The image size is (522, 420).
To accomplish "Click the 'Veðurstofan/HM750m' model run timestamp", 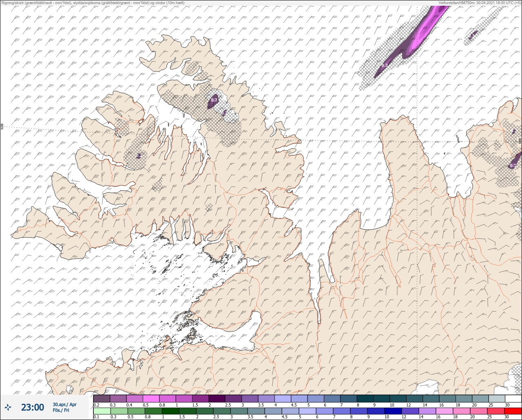I will pyautogui.click(x=480, y=3).
